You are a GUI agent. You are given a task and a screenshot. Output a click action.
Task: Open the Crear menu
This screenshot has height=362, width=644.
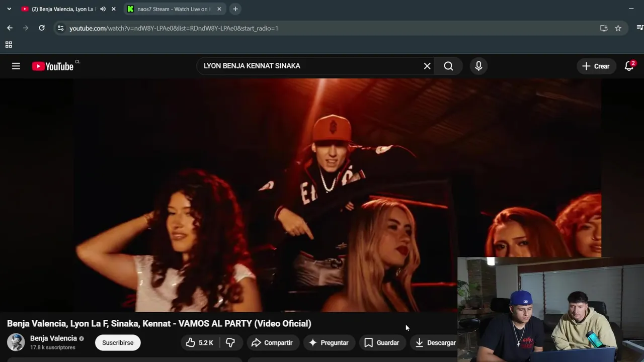596,66
